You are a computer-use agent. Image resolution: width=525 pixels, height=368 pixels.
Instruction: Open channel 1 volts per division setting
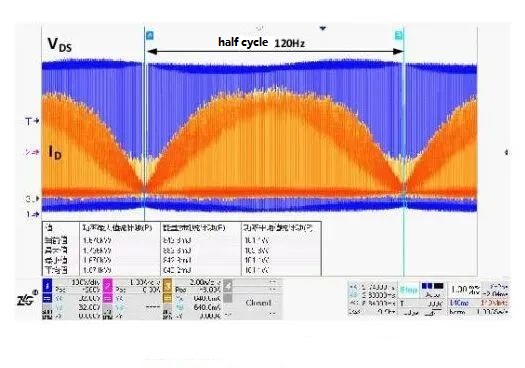(x=85, y=282)
